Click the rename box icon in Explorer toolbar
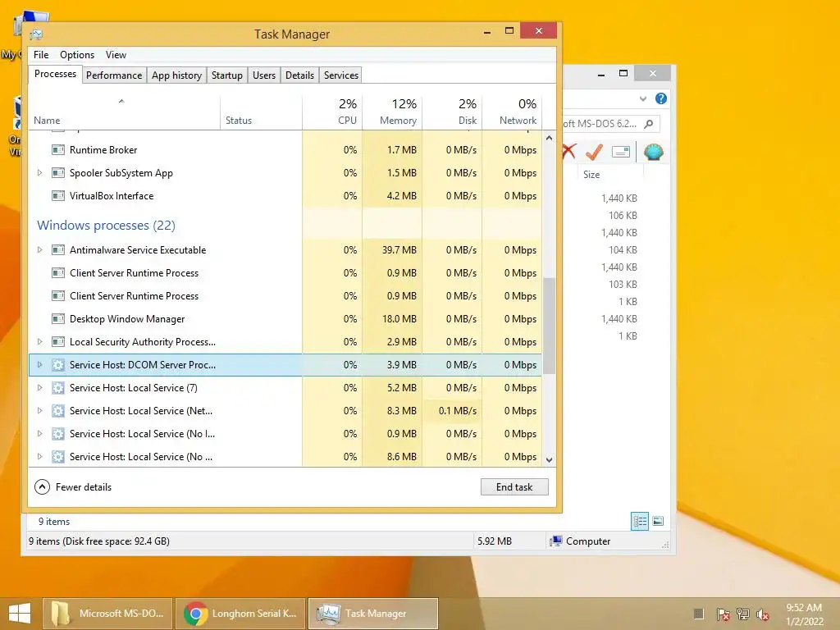 click(x=620, y=152)
